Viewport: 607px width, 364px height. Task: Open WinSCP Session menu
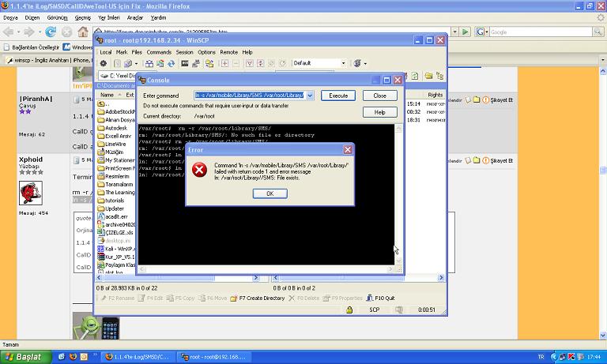(x=184, y=52)
